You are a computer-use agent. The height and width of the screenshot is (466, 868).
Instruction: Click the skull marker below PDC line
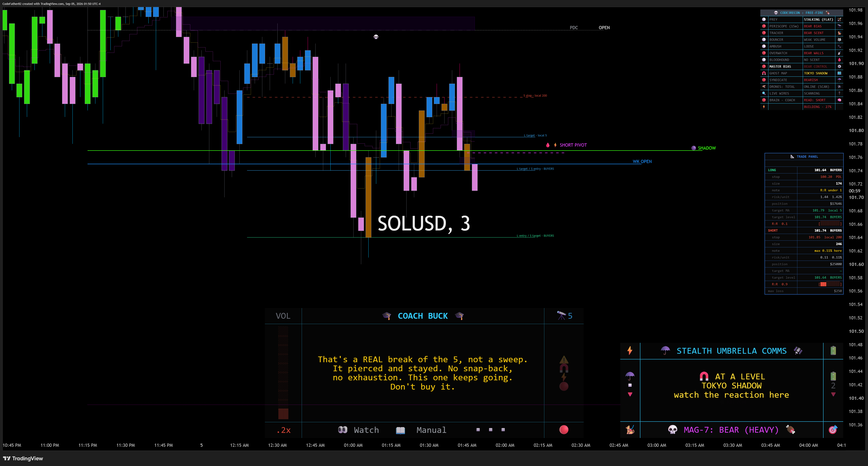click(x=376, y=37)
